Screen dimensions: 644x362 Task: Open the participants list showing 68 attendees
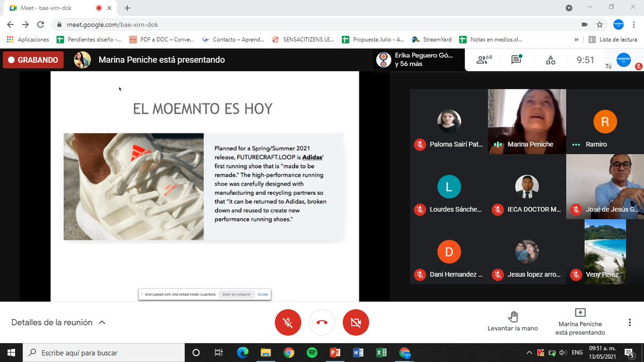pos(482,60)
